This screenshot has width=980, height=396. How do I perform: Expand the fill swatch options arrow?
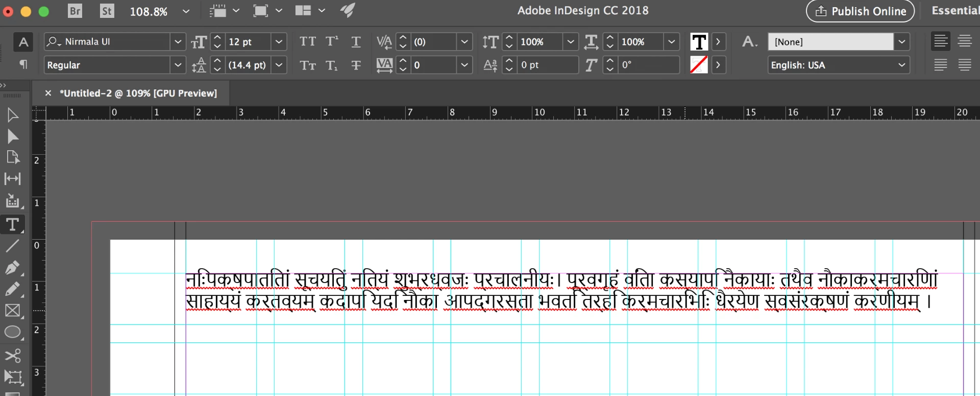[x=718, y=42]
